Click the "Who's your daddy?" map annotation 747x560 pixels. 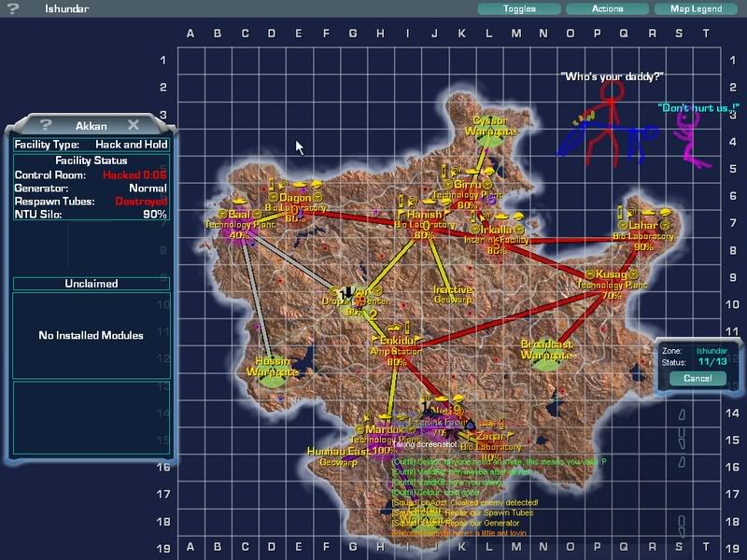(x=613, y=77)
